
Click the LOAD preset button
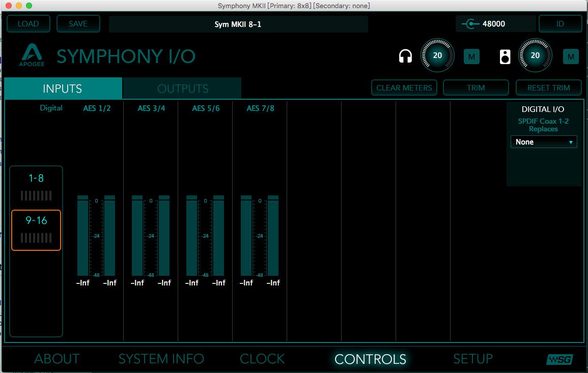click(x=29, y=24)
